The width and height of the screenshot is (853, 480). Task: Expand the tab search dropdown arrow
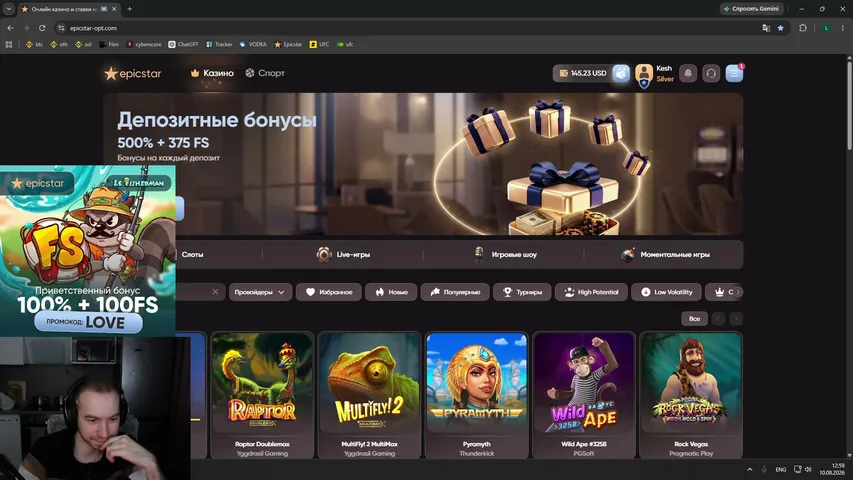tap(9, 9)
